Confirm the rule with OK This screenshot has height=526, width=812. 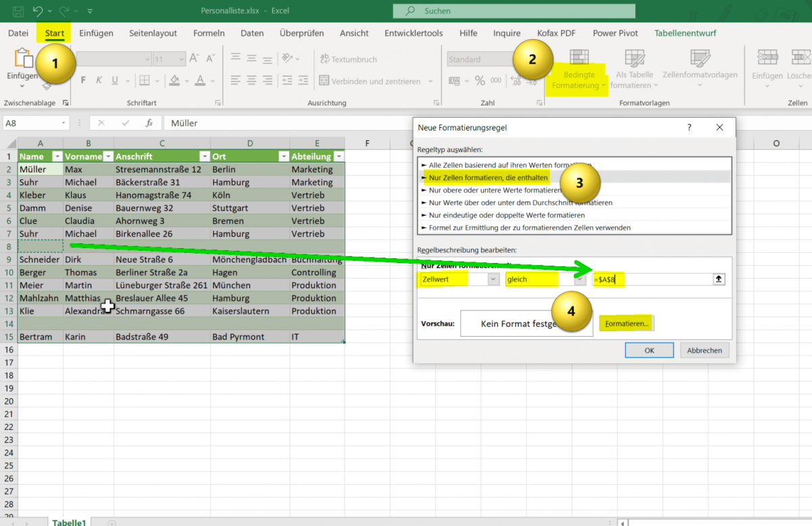(648, 350)
